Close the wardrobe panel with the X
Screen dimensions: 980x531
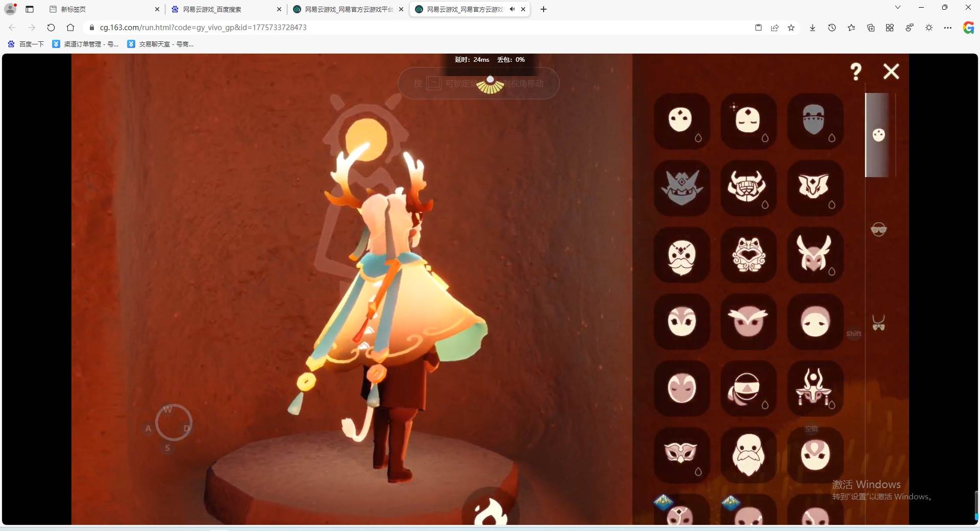click(x=891, y=71)
